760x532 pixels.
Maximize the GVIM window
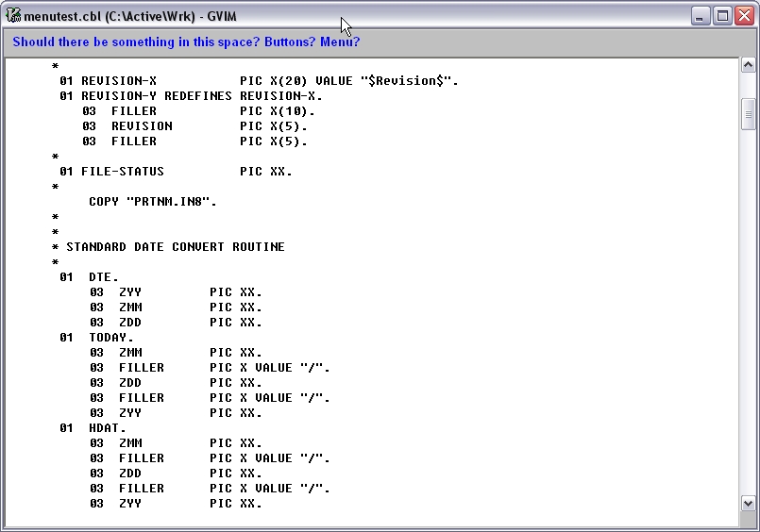click(722, 16)
